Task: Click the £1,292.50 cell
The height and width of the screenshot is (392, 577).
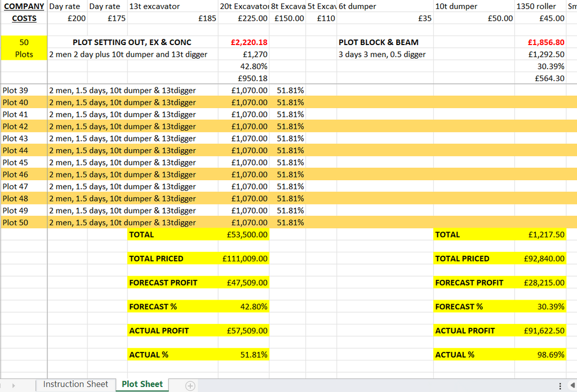Action: pyautogui.click(x=540, y=55)
